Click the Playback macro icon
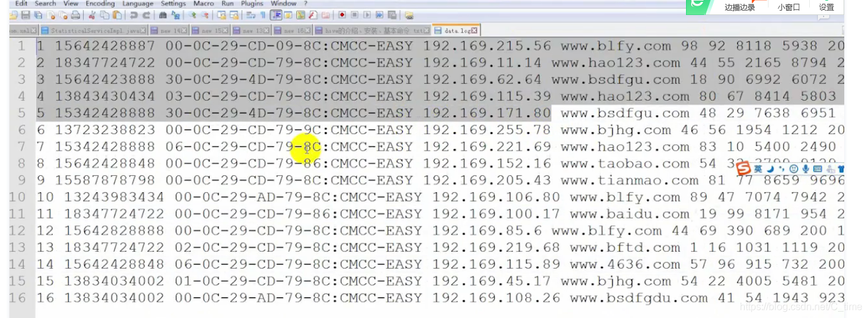The height and width of the screenshot is (318, 868). click(x=366, y=15)
